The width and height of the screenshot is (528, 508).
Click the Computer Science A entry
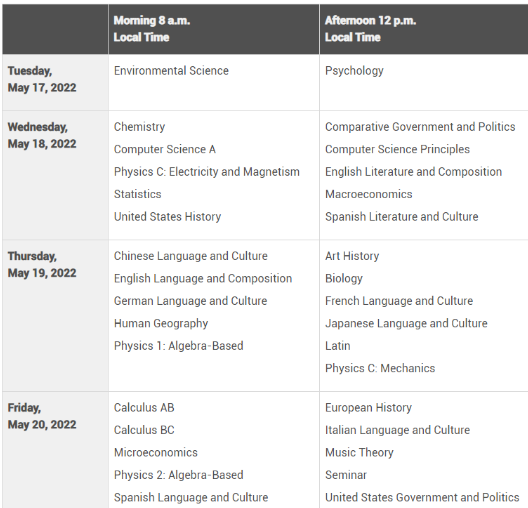coord(165,149)
